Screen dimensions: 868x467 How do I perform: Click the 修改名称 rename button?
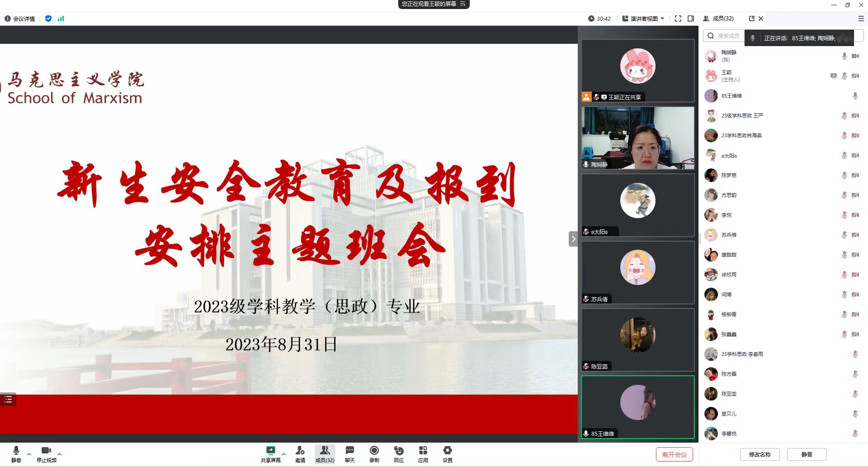pos(759,454)
